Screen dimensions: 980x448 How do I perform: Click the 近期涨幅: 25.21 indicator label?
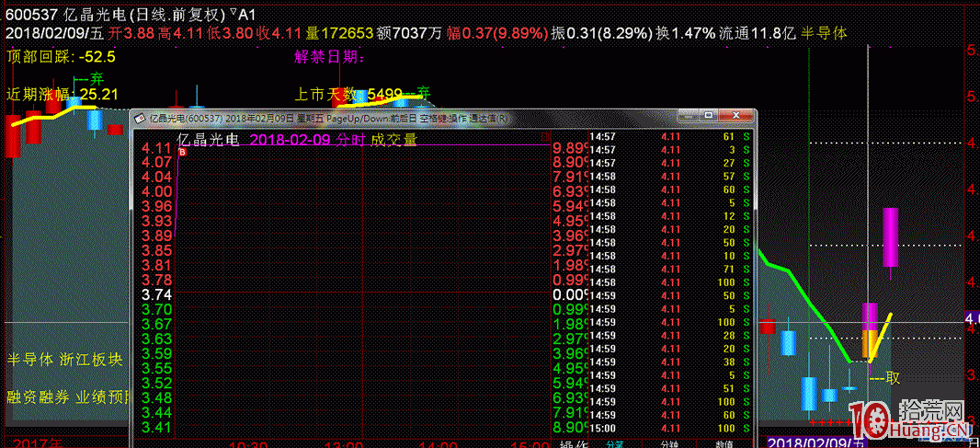[x=62, y=95]
